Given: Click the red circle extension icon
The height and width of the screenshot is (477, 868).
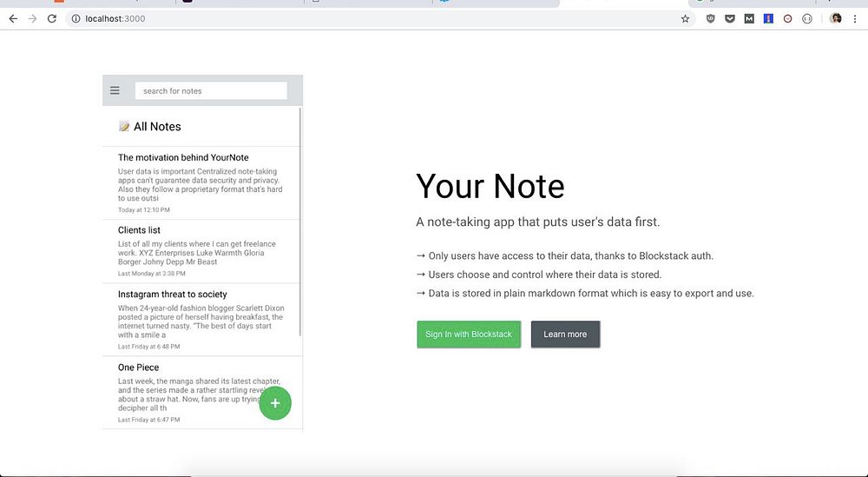Looking at the screenshot, I should tap(788, 19).
